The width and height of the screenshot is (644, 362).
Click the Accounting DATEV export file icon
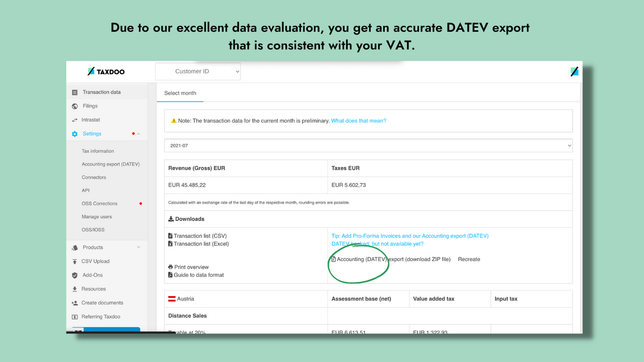(x=334, y=259)
